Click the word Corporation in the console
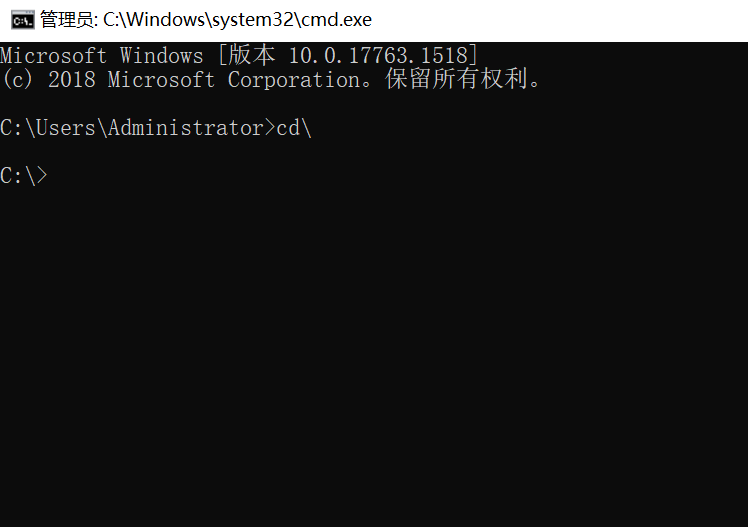Image resolution: width=748 pixels, height=527 pixels. click(293, 80)
